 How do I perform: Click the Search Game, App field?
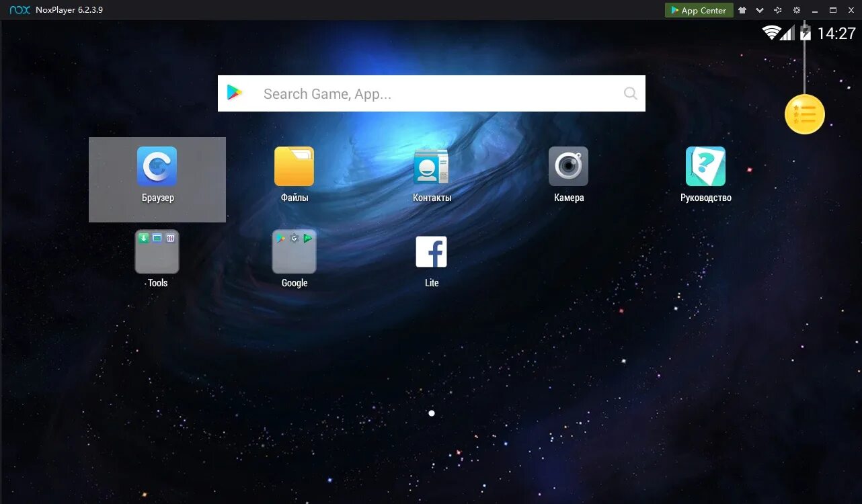tap(432, 93)
